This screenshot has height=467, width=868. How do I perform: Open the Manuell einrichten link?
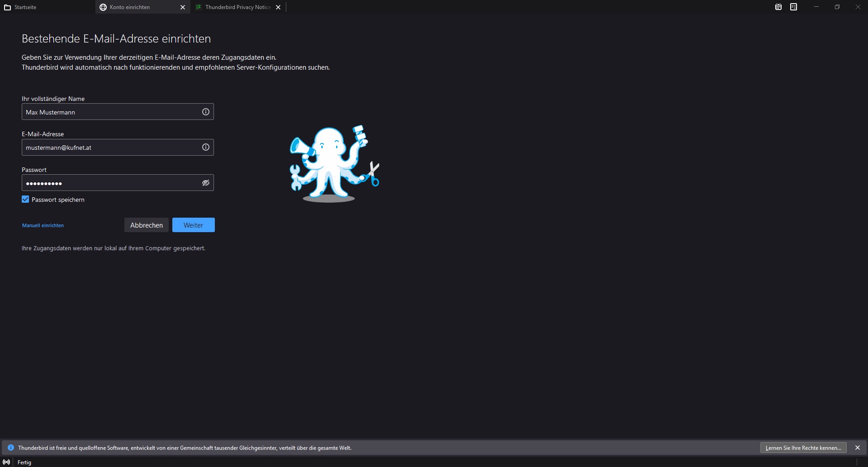[43, 225]
